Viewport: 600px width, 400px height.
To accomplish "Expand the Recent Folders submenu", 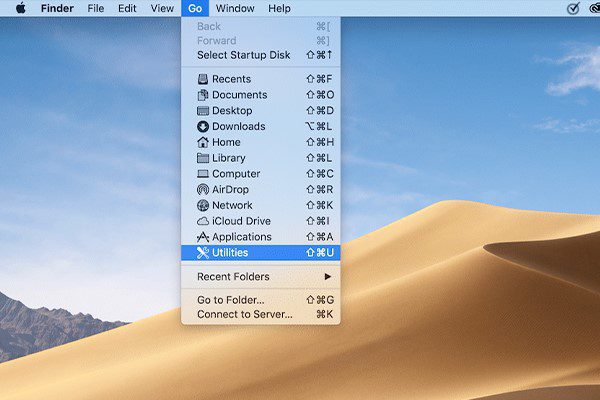I will click(x=261, y=277).
